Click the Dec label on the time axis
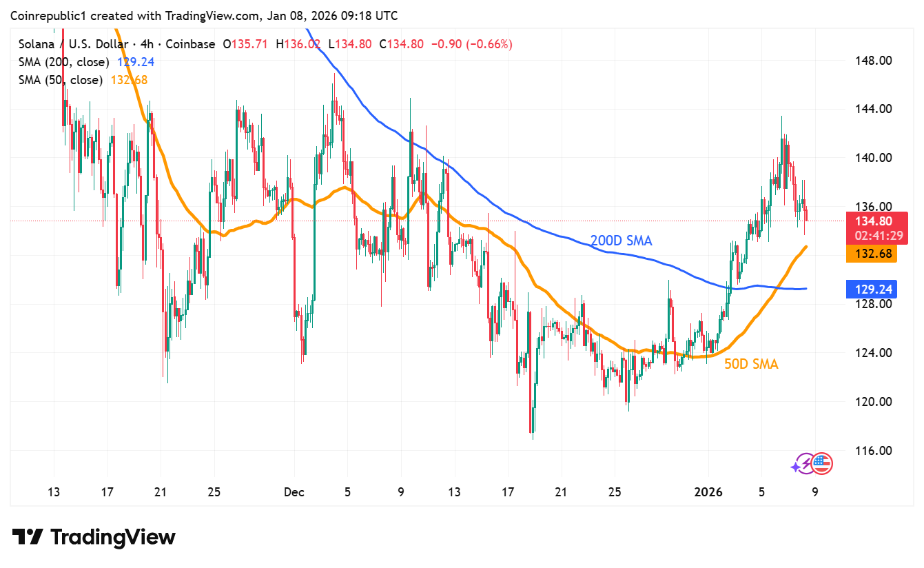The height and width of the screenshot is (568, 924). (294, 492)
